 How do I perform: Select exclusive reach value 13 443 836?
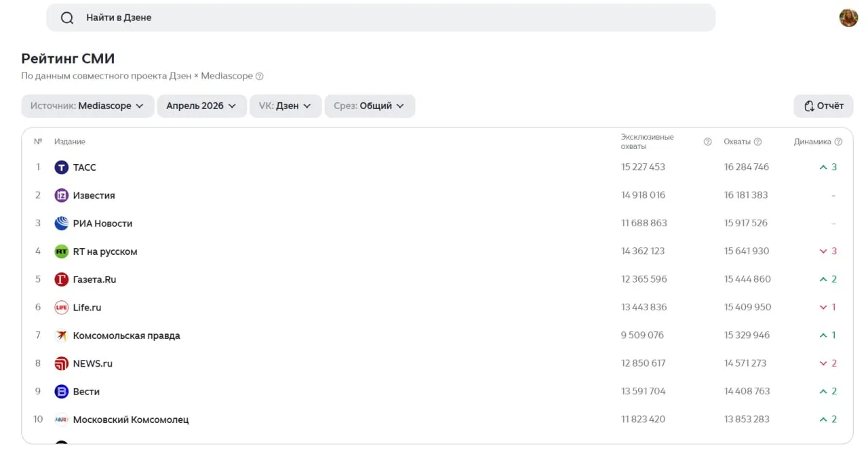click(x=644, y=307)
